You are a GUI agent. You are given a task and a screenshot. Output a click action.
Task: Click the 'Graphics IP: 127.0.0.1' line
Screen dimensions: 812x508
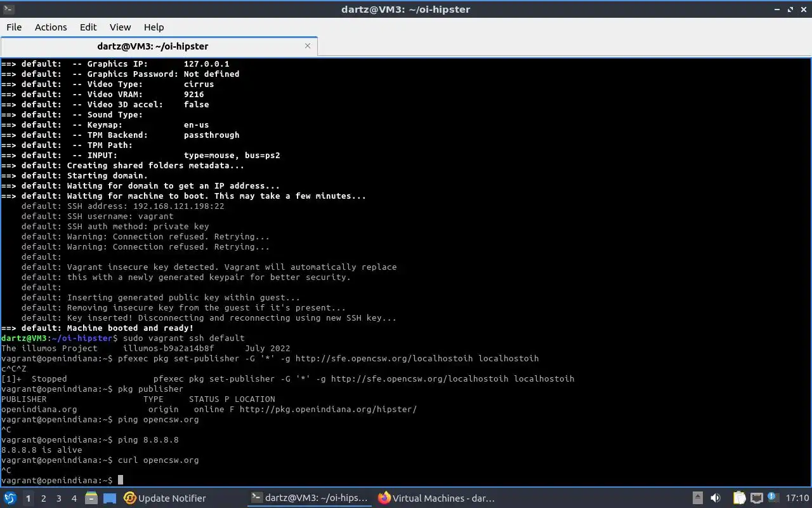[115, 63]
